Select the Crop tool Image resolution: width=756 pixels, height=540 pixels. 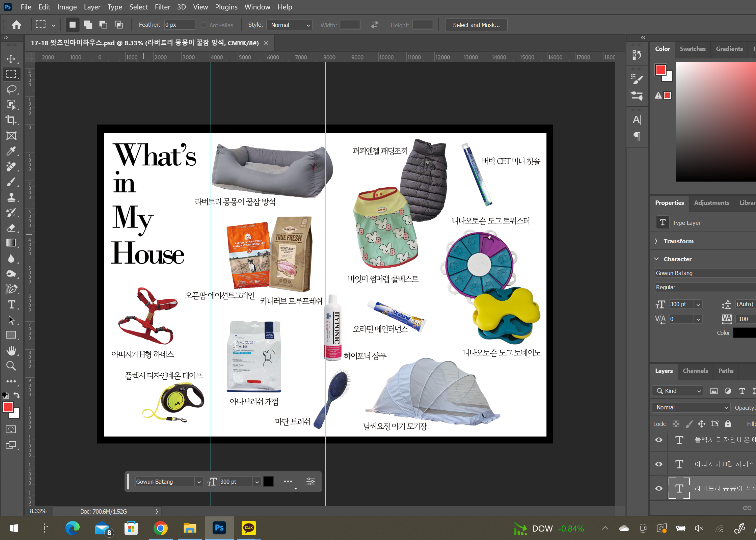coord(11,120)
